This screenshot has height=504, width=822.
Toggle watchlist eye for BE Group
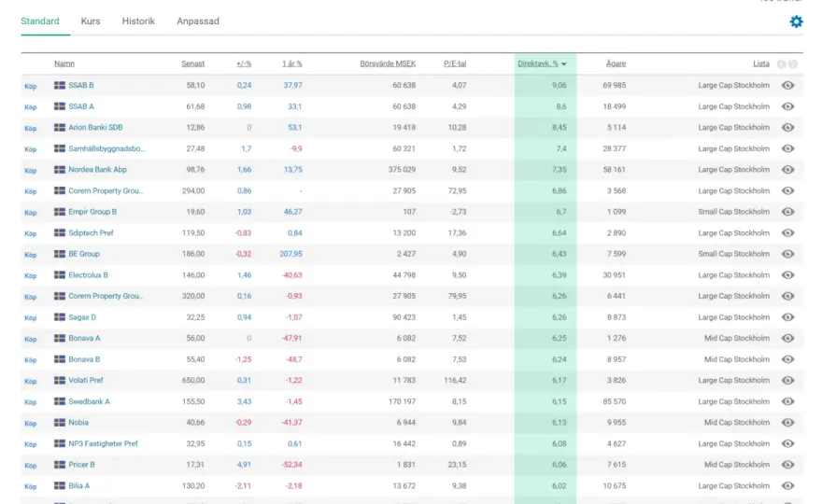click(x=787, y=254)
